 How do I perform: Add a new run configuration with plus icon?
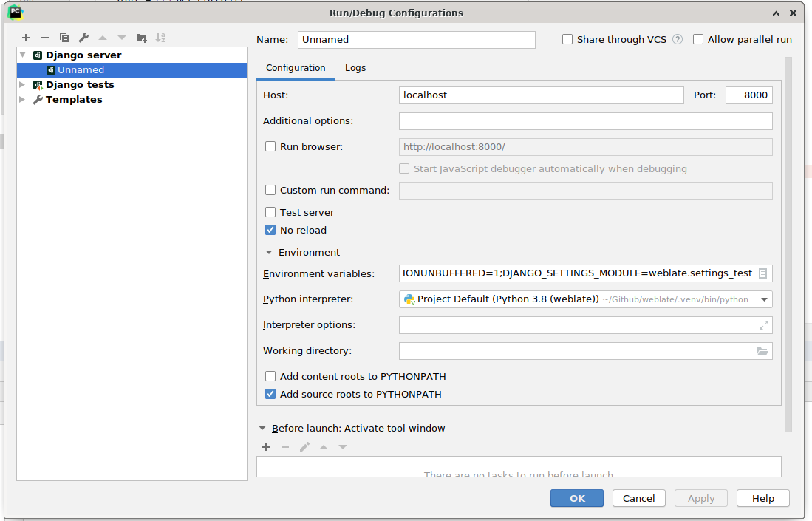26,37
